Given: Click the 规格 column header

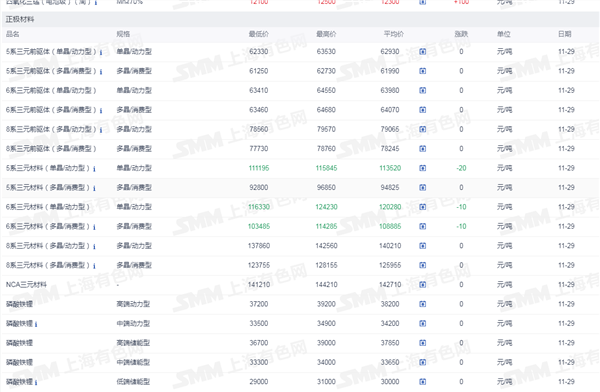Looking at the screenshot, I should (x=123, y=34).
